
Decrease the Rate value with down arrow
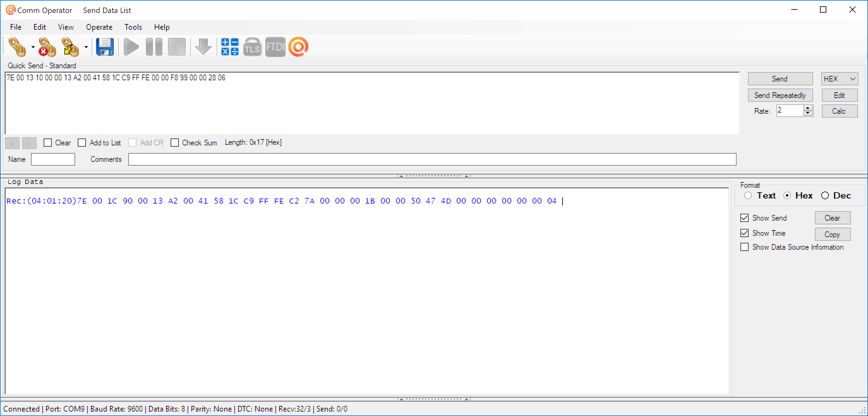(x=808, y=113)
